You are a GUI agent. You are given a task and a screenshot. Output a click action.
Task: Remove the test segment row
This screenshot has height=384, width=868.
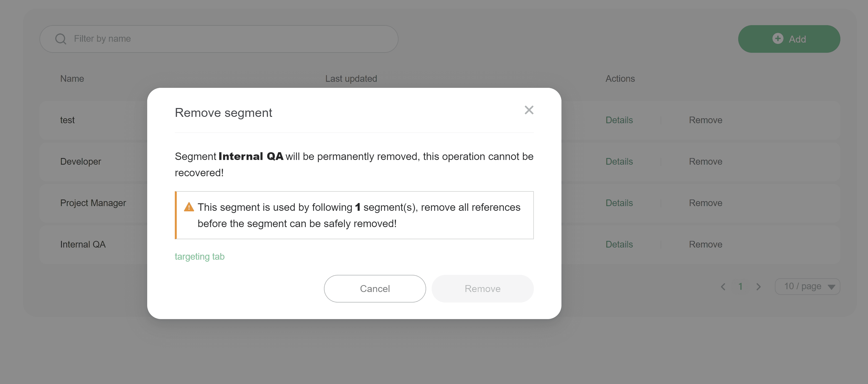click(705, 120)
